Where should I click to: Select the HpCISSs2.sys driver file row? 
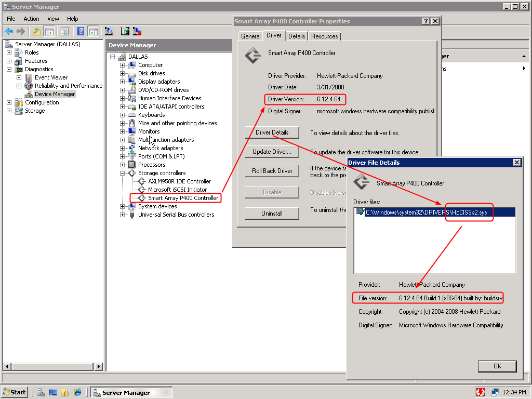435,212
